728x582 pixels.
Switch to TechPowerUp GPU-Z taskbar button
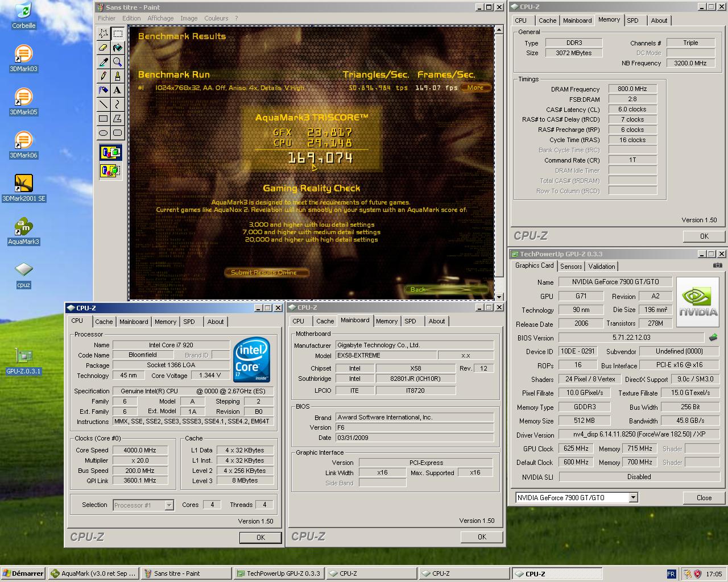pyautogui.click(x=278, y=573)
